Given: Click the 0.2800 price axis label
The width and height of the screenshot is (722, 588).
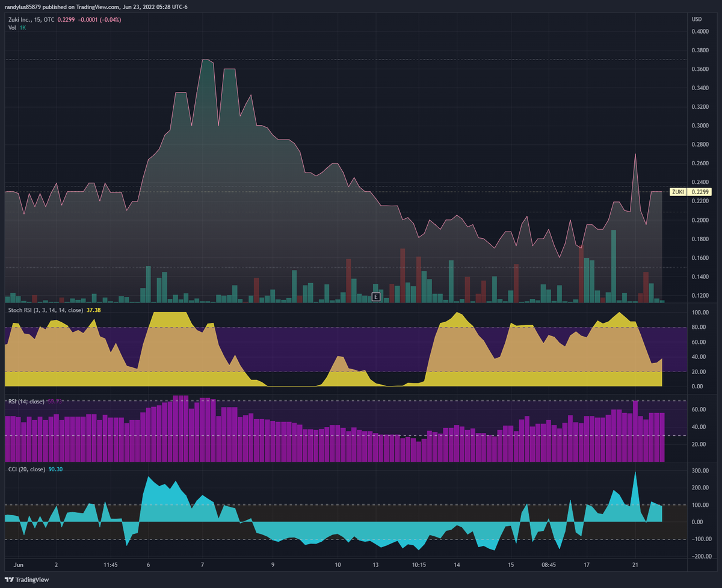Looking at the screenshot, I should point(700,144).
